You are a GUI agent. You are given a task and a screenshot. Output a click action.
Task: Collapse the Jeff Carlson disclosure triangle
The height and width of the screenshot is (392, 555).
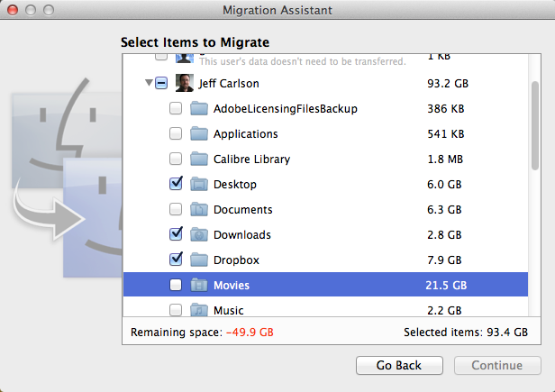click(147, 84)
